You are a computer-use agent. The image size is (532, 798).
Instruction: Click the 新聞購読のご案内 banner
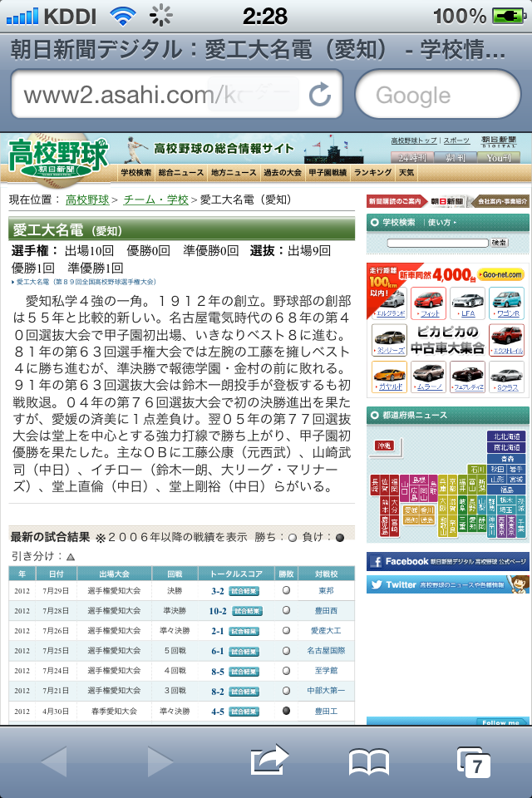[x=396, y=201]
